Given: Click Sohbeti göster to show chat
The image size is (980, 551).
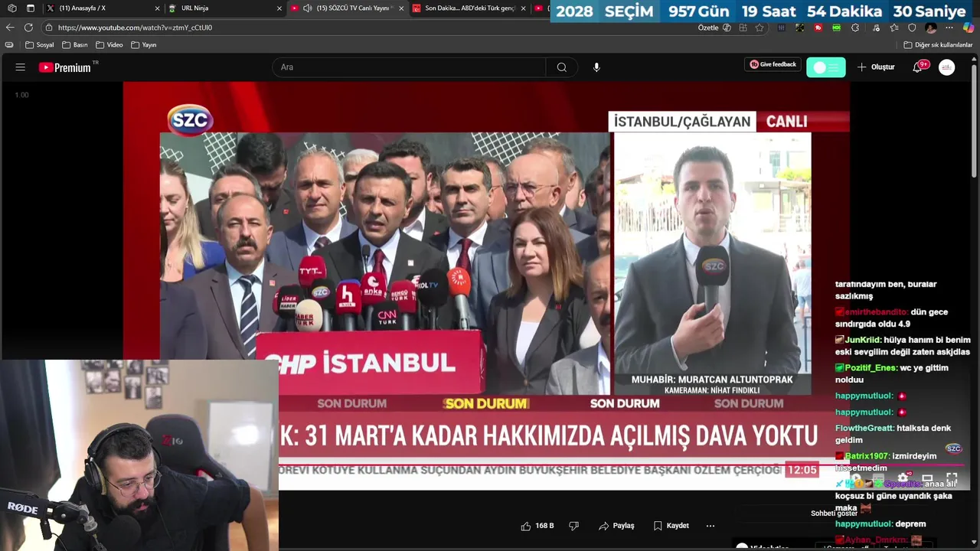Looking at the screenshot, I should click(834, 514).
